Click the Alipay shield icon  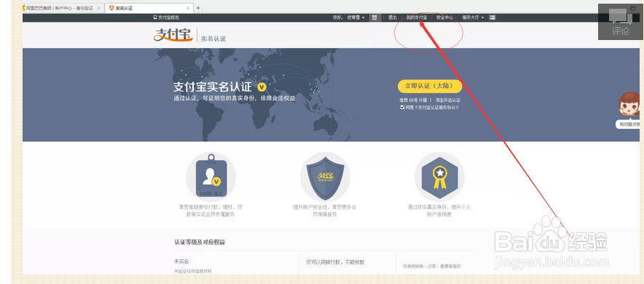325,176
